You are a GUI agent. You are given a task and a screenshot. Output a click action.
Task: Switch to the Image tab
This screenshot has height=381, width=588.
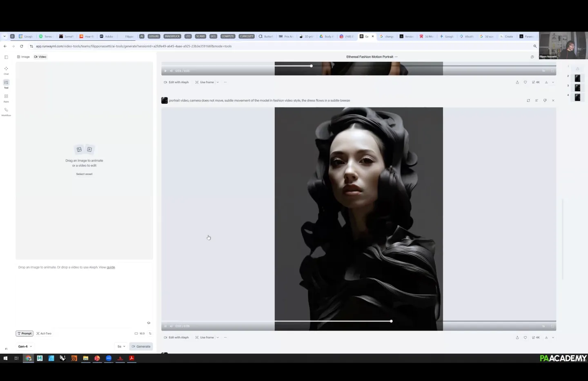click(x=23, y=57)
